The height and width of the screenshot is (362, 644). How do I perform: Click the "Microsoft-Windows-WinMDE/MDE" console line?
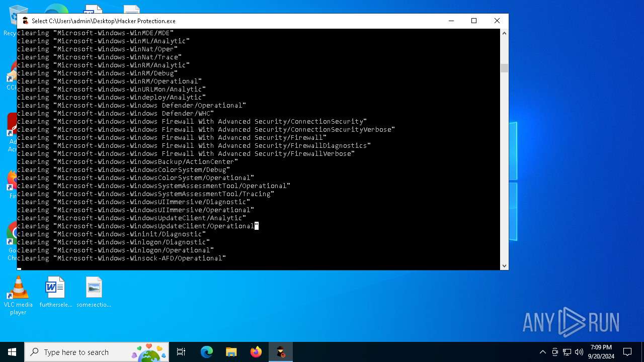96,33
